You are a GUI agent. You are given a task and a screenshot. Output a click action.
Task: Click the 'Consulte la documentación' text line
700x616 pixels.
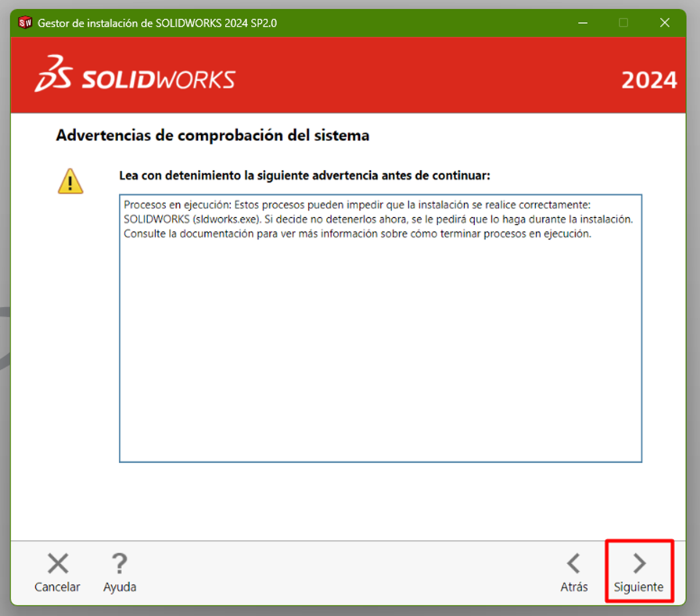pyautogui.click(x=357, y=234)
